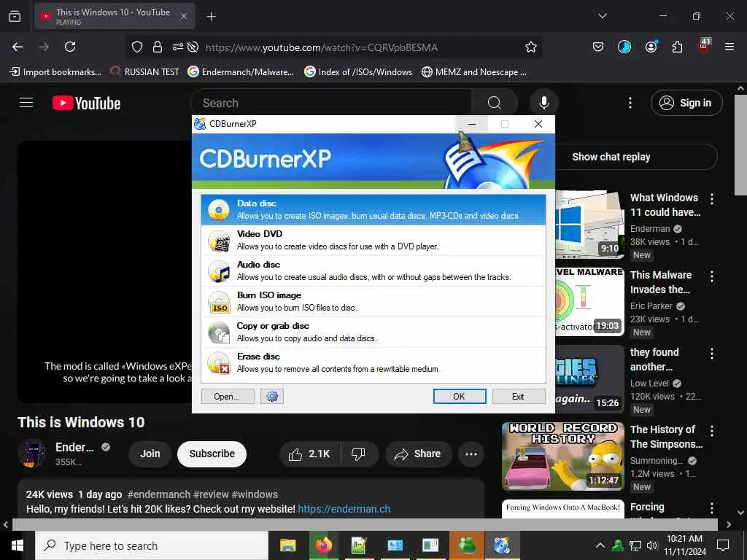Click the Sign in button
Viewport: 747px width, 560px height.
(x=686, y=103)
